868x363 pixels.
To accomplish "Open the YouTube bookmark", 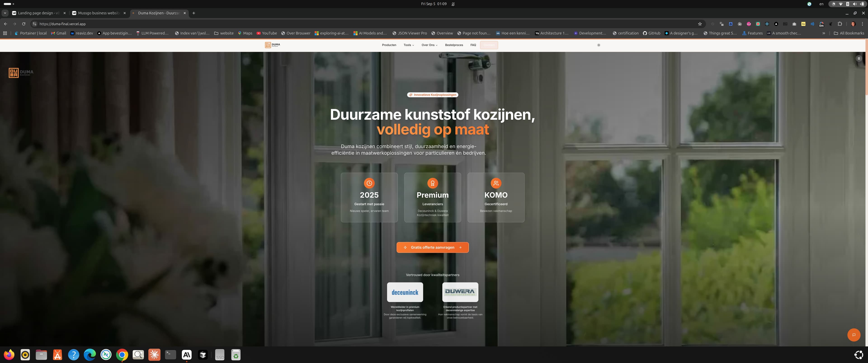I will 267,33.
